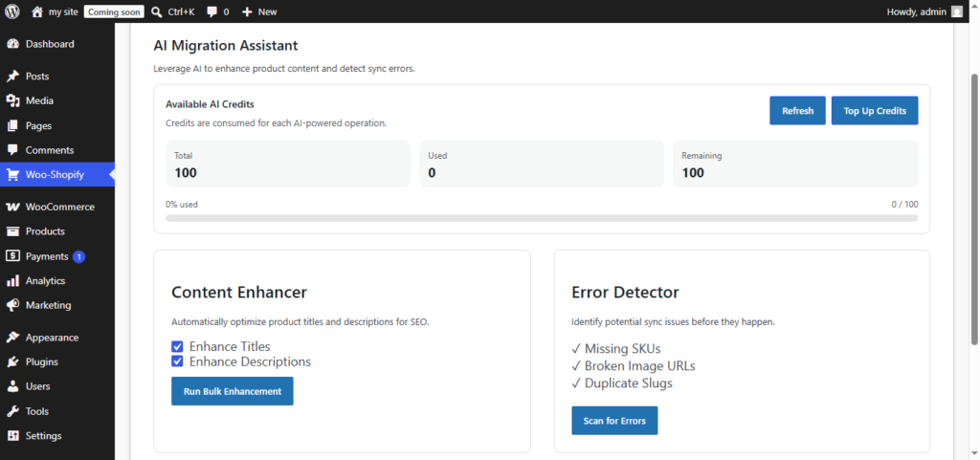
Task: Go to the Posts menu
Action: coord(37,77)
